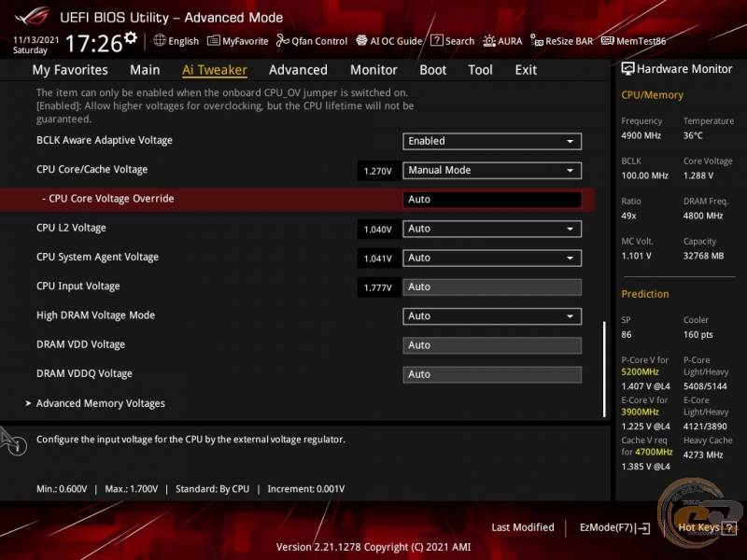The width and height of the screenshot is (747, 560).
Task: Click DRAM VDD Voltage Auto field
Action: (492, 345)
